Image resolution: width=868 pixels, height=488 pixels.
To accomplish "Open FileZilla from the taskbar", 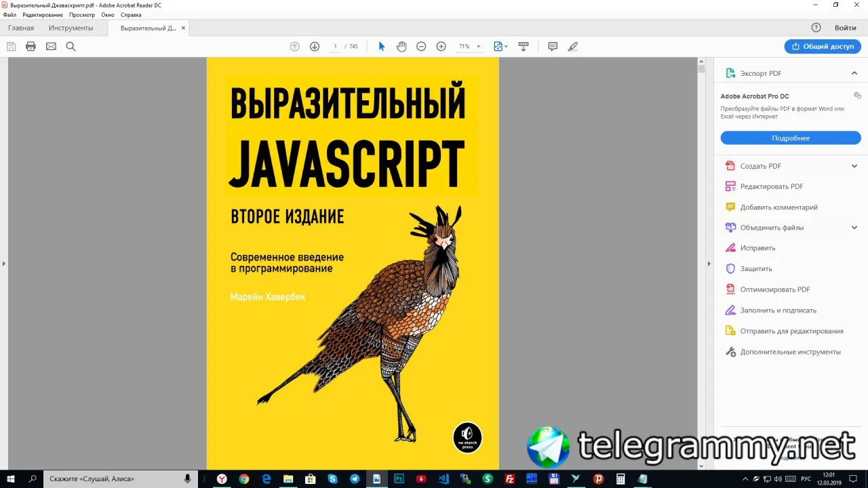I will tap(509, 479).
